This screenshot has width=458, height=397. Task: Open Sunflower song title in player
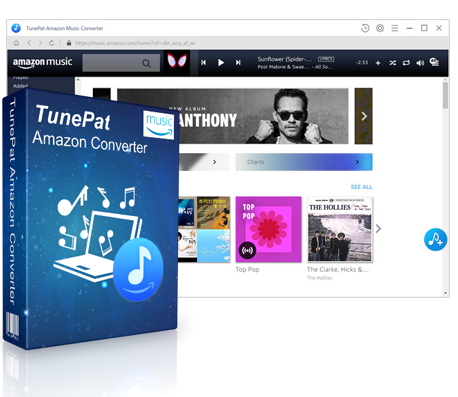pyautogui.click(x=284, y=59)
